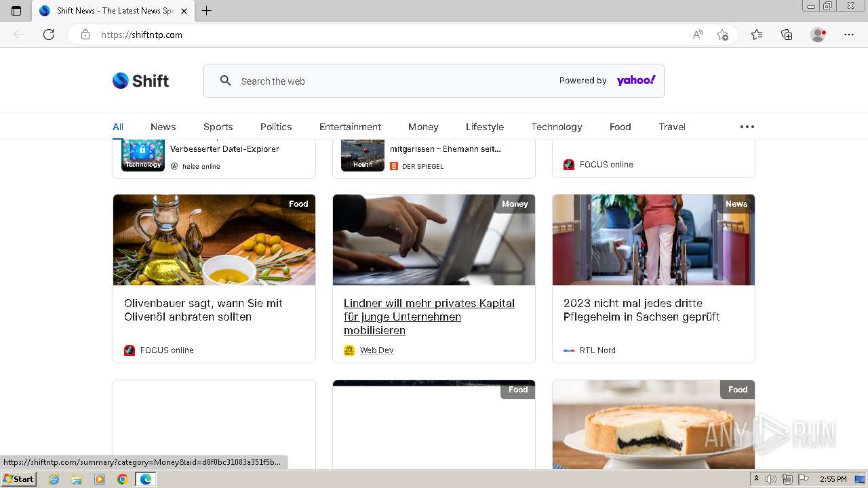868x488 pixels.
Task: Open Google Chrome from the taskbar
Action: point(123,479)
